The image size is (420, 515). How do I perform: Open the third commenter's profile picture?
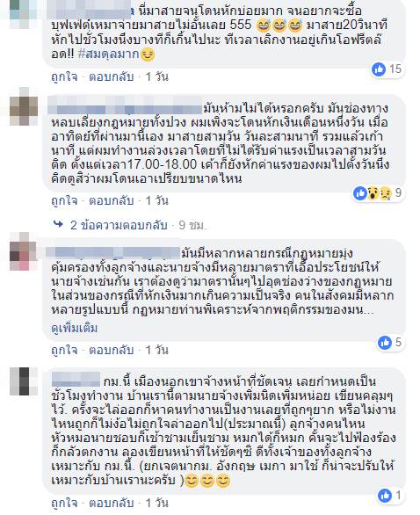24,251
